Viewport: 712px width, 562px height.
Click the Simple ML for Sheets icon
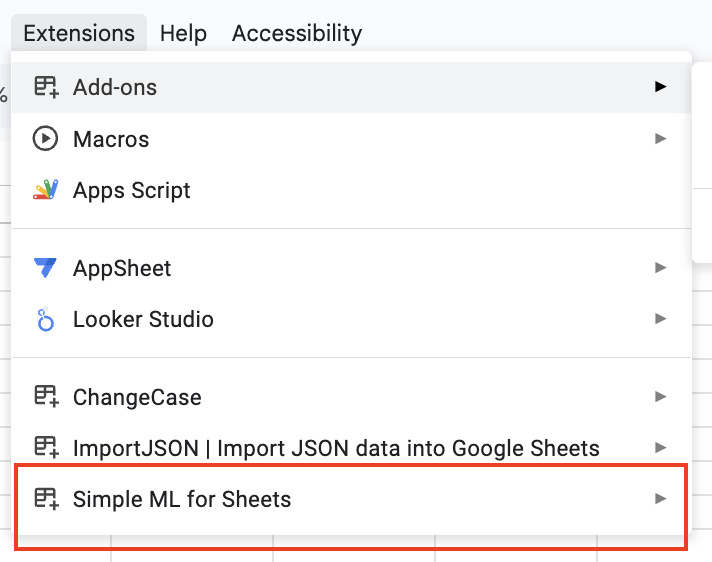(x=46, y=498)
